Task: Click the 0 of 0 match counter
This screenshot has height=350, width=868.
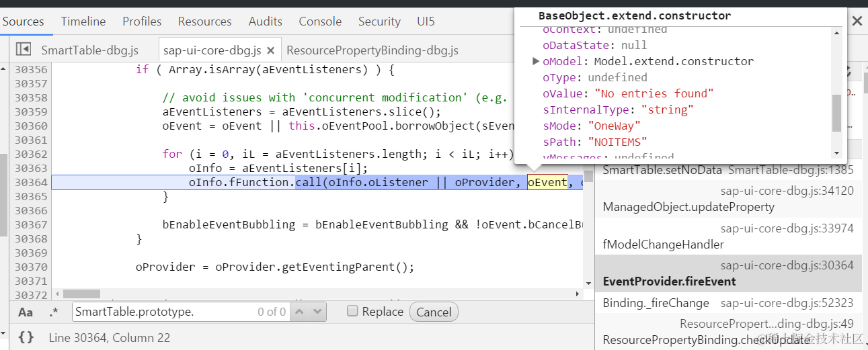Action: pos(272,312)
